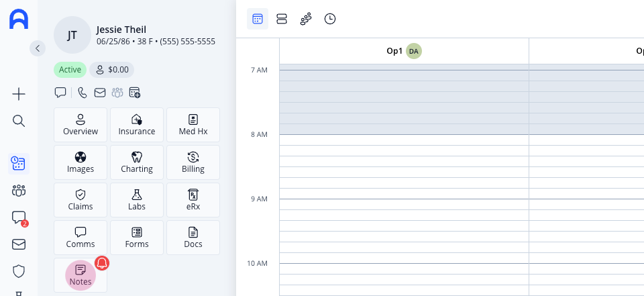Open the Claims tile

(80, 200)
